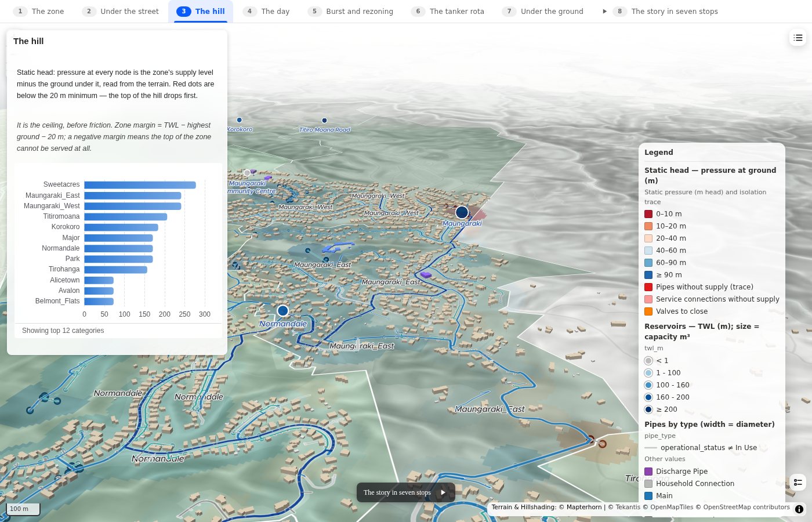
Task: Click the Titiro Moana Road reservoir dot
Action: point(324,121)
